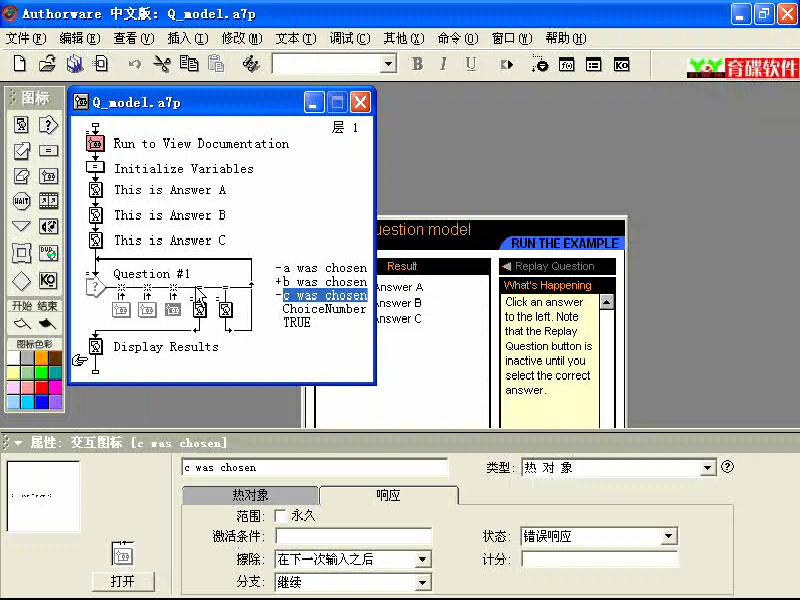Viewport: 800px width, 600px height.
Task: Open the 分支 branch dropdown
Action: pos(422,582)
